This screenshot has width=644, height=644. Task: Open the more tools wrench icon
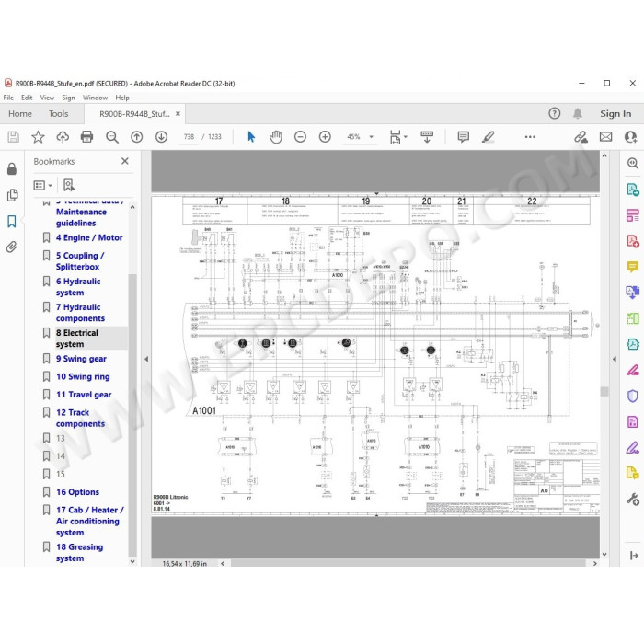point(633,499)
